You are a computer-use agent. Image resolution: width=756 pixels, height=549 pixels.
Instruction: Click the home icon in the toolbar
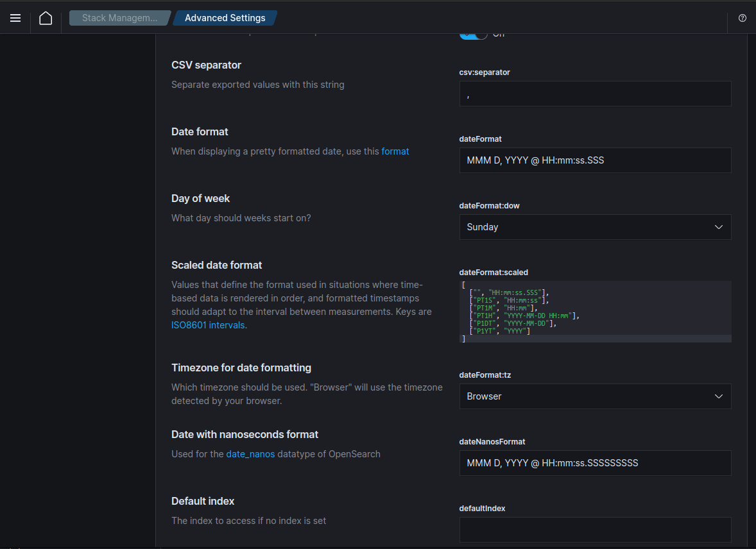point(46,17)
